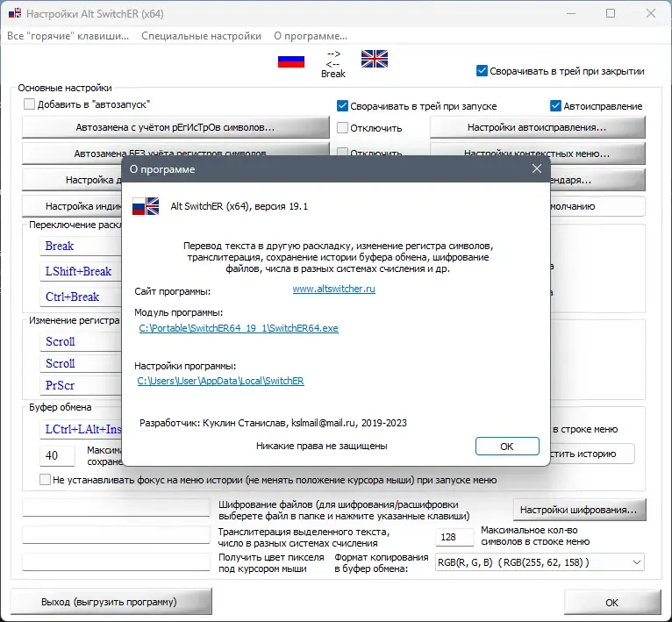This screenshot has width=672, height=622.
Task: Toggle the Автоисправление checkbox
Action: click(x=555, y=105)
